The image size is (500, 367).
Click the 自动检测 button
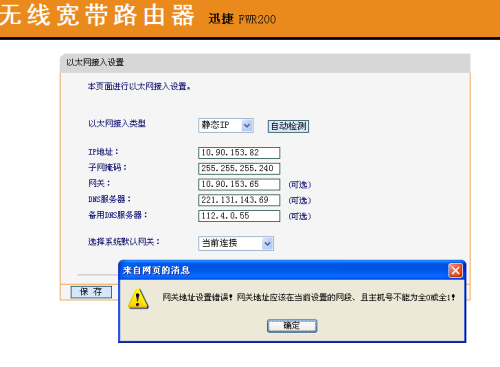(x=288, y=126)
